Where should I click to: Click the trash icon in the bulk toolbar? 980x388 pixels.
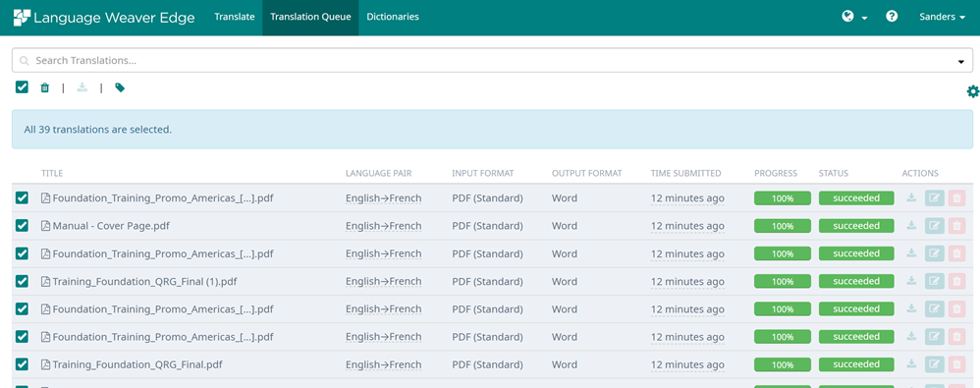click(x=44, y=88)
